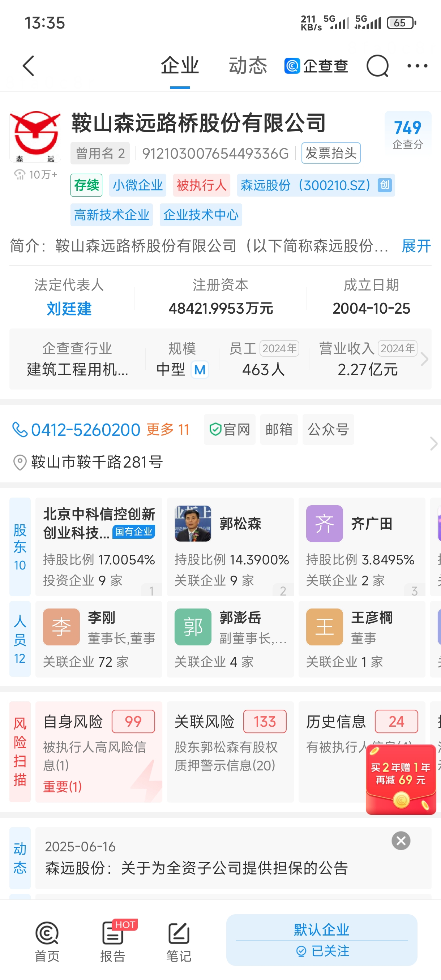
Task: Tap registered capital 48421.9953万元
Action: (x=221, y=309)
